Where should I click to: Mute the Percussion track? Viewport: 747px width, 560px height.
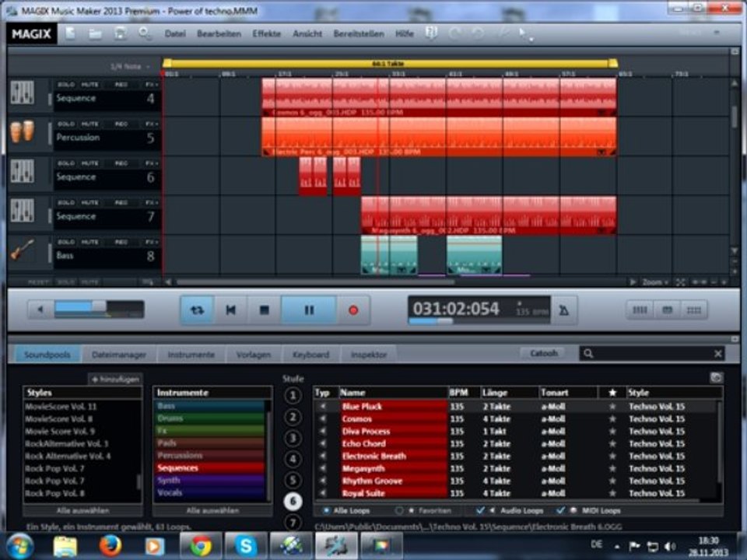point(89,124)
